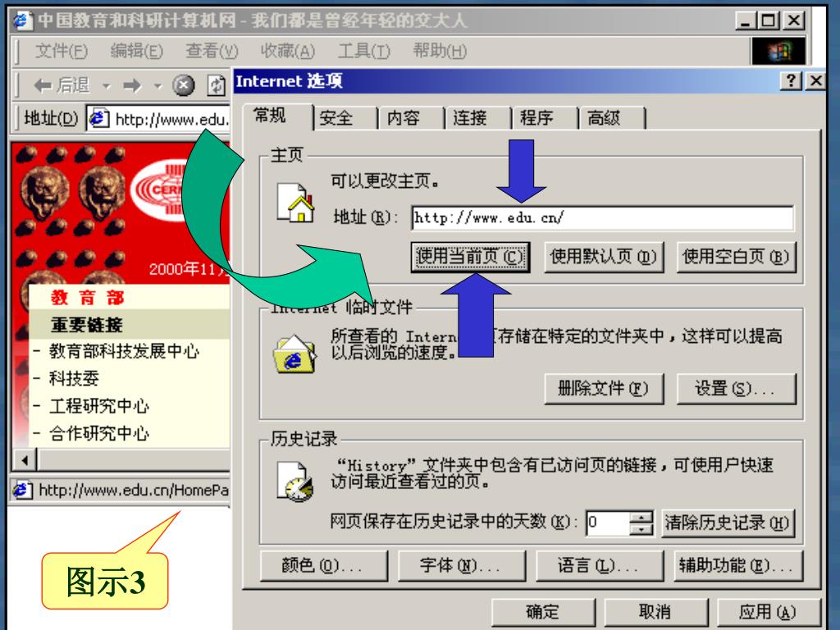Image resolution: width=840 pixels, height=630 pixels.
Task: Open the Back button history dropdown arrow
Action: pyautogui.click(x=107, y=85)
